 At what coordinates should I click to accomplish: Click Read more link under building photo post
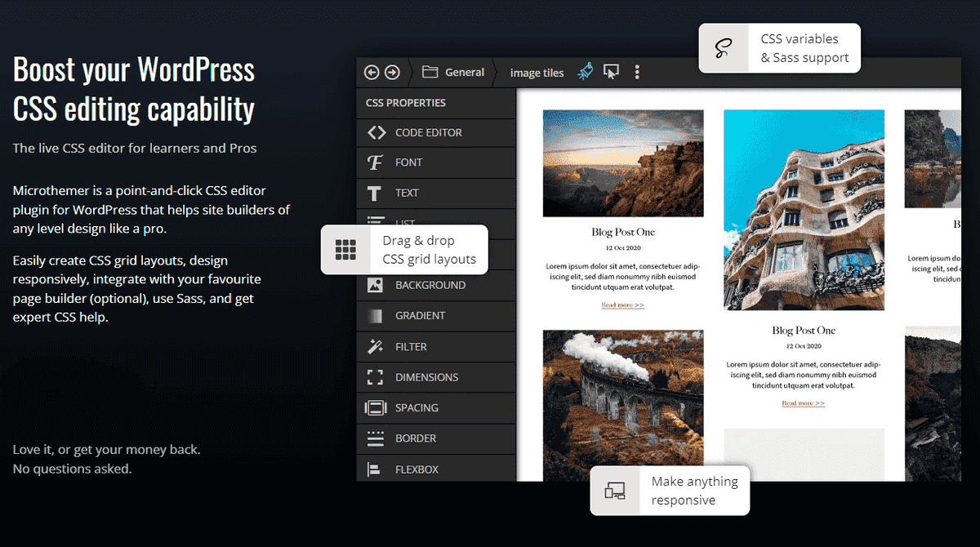[x=804, y=403]
